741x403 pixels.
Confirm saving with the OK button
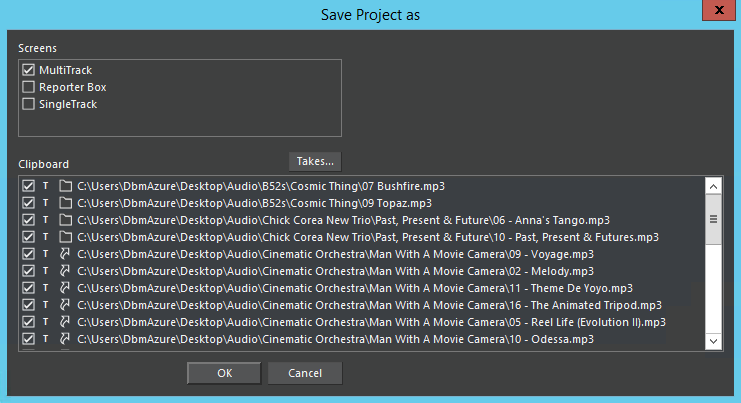(224, 373)
